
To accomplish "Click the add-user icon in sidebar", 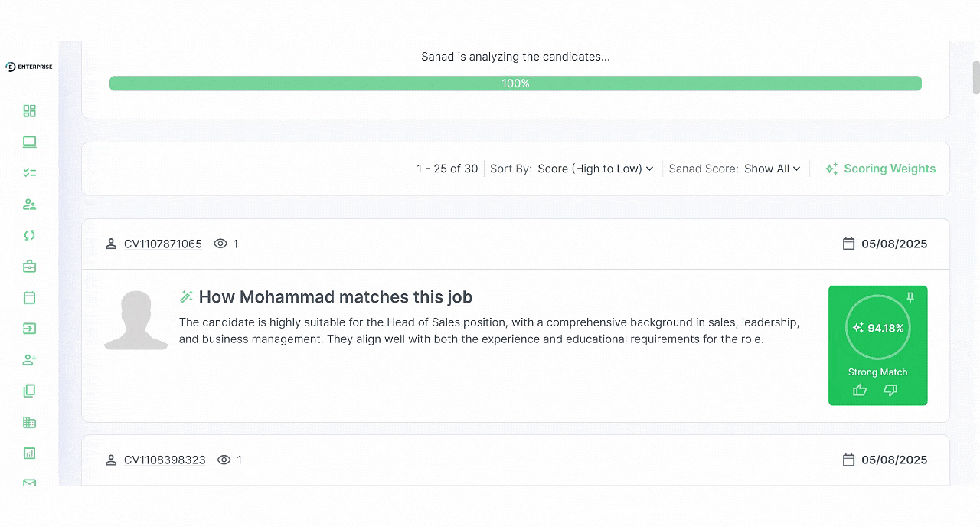I will pos(30,360).
